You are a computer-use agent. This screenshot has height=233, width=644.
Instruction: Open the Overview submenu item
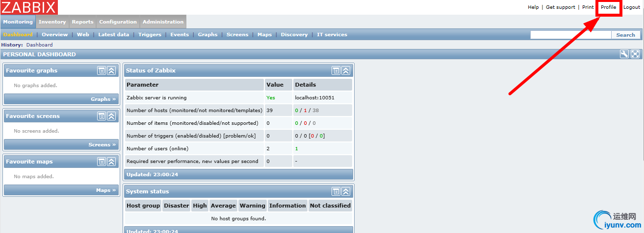tap(54, 35)
